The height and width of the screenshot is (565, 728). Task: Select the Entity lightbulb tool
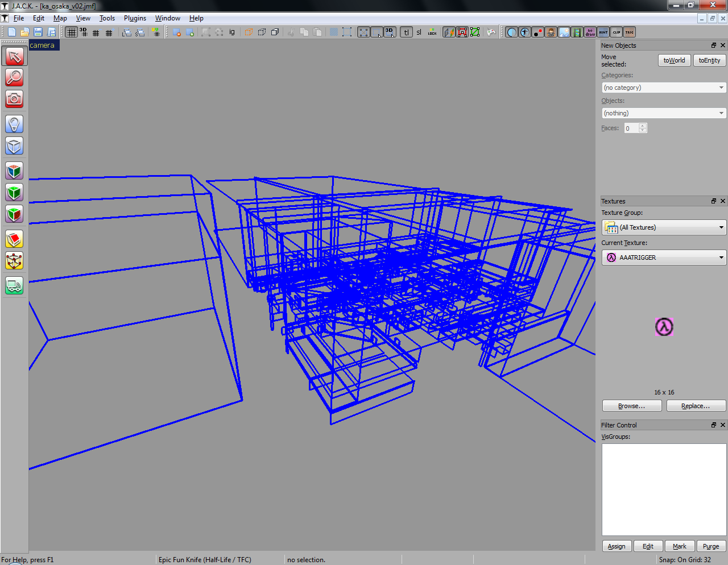[x=14, y=124]
